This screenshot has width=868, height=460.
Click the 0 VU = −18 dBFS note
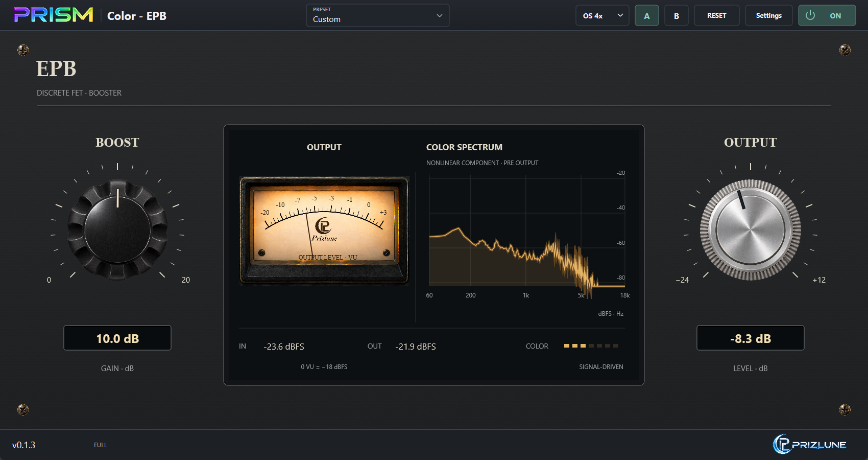(324, 367)
